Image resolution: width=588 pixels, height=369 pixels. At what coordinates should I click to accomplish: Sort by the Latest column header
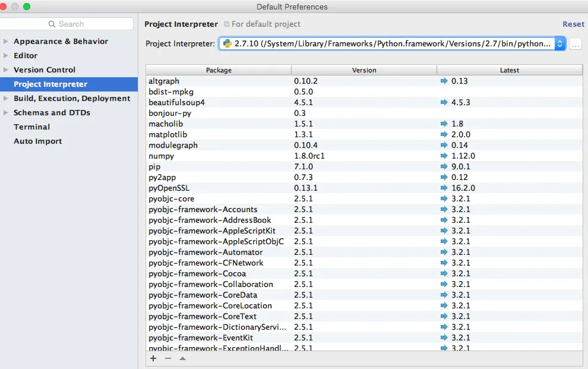click(x=509, y=70)
